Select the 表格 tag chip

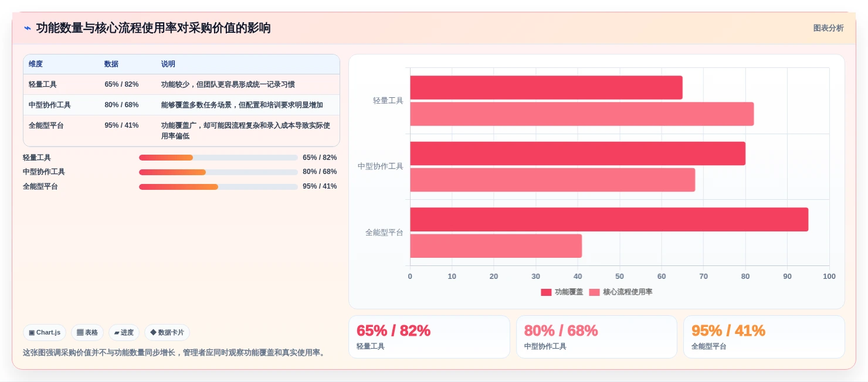87,333
